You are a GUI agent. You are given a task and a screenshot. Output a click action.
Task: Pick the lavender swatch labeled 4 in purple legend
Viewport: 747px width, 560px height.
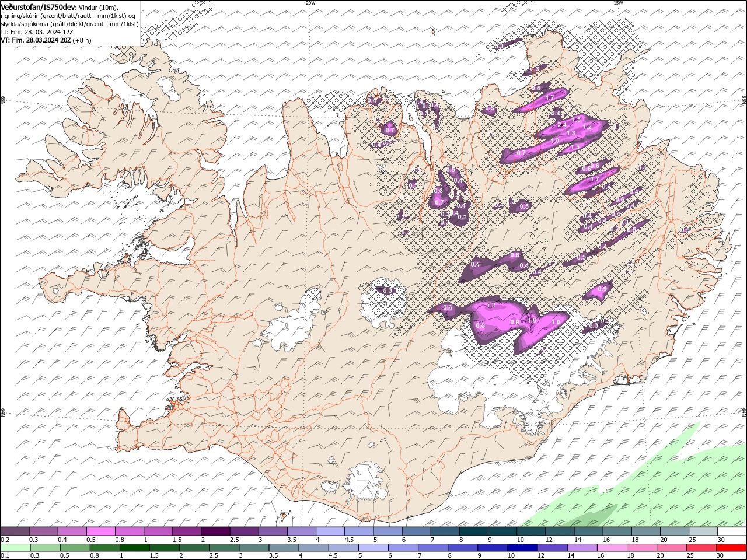tap(330, 531)
